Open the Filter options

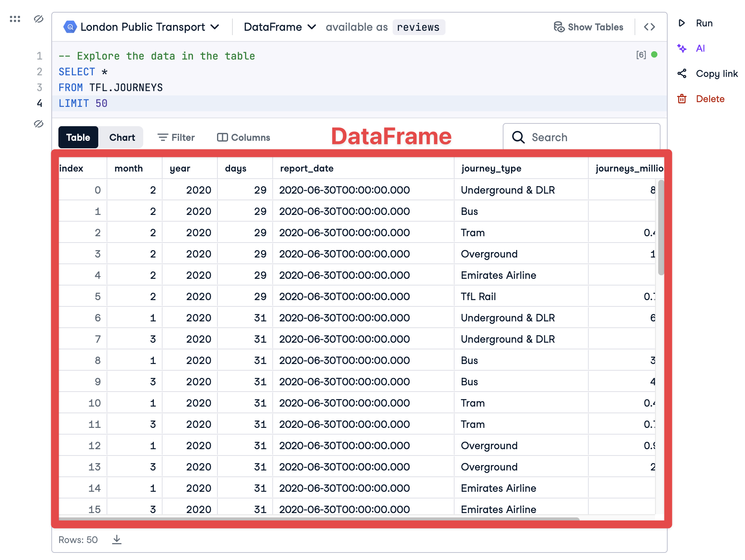click(176, 138)
